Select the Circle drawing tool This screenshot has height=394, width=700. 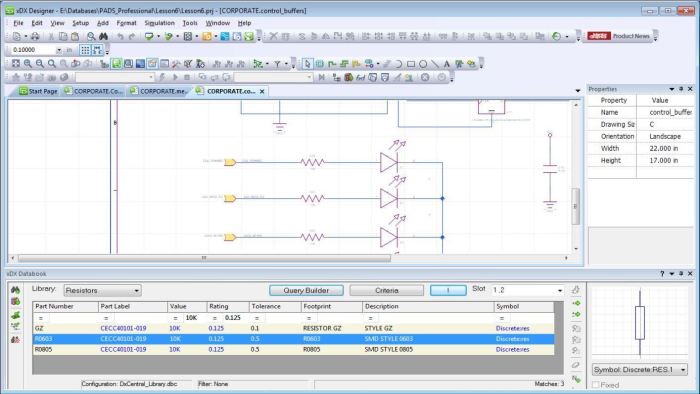point(423,64)
